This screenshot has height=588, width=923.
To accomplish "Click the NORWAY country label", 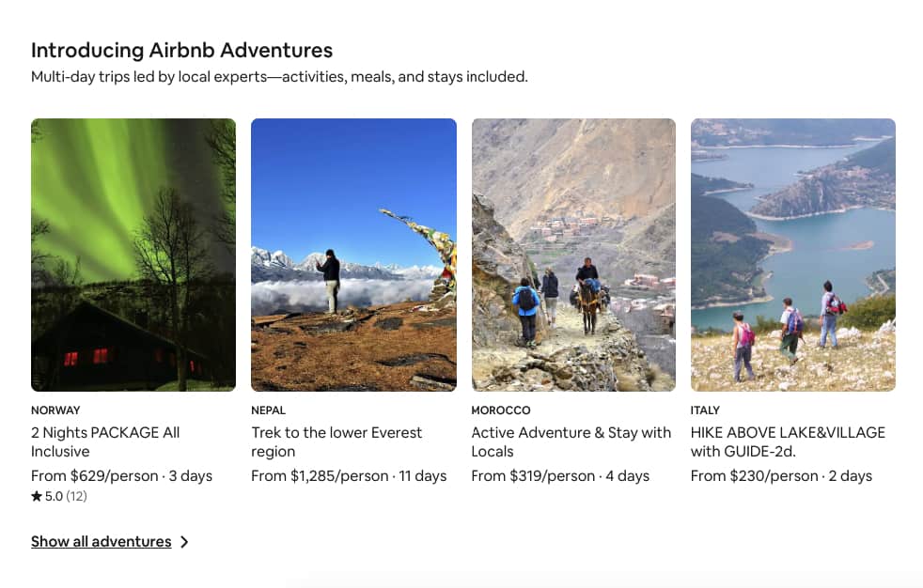I will 55,410.
